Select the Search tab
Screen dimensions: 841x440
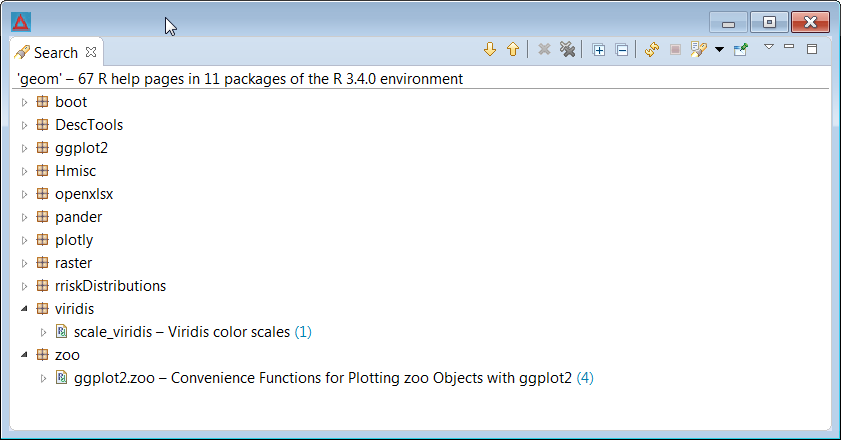(x=56, y=53)
